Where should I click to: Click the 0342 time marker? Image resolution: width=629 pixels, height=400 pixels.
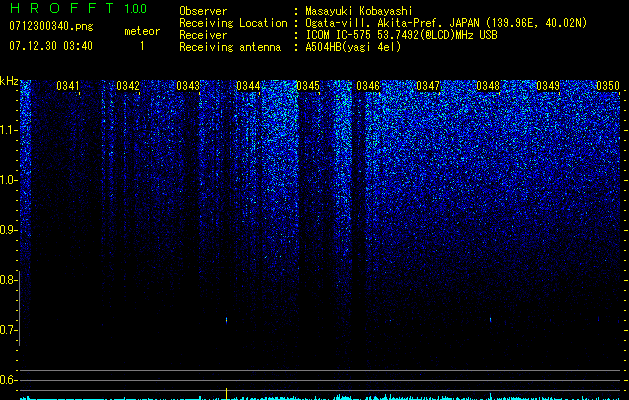(128, 85)
